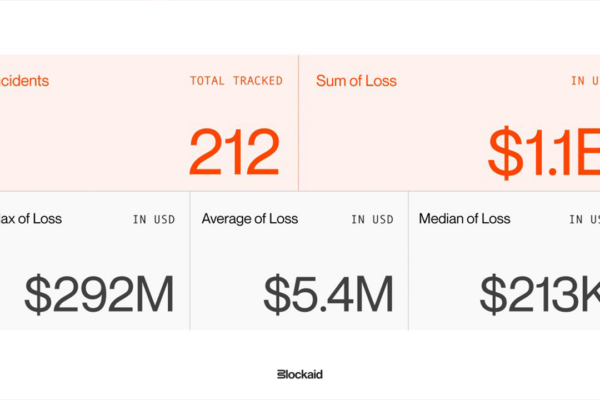The image size is (600, 400).
Task: Select the $5.4M average loss value
Action: 328,294
